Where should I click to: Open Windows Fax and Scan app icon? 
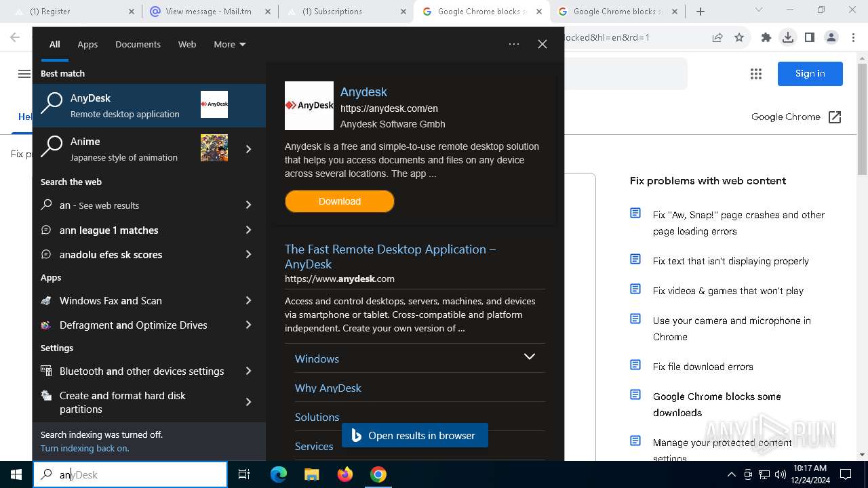click(x=46, y=300)
